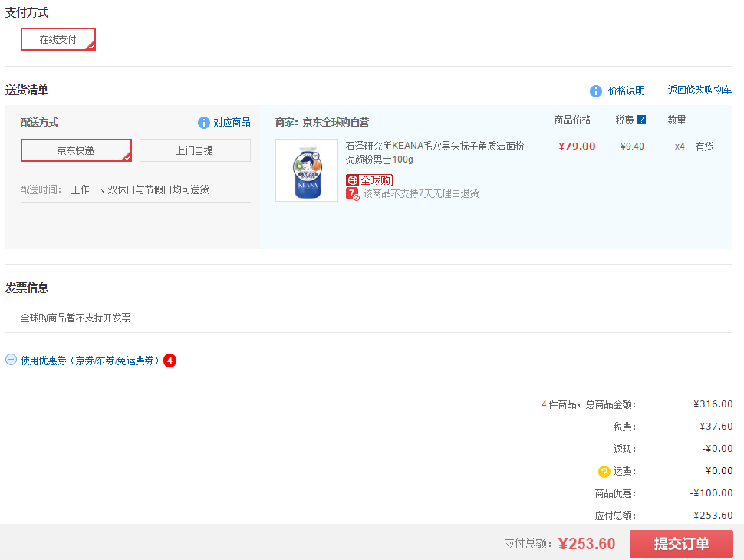This screenshot has height=560, width=744.
Task: Click the 返现 value -¥0.00
Action: click(717, 449)
